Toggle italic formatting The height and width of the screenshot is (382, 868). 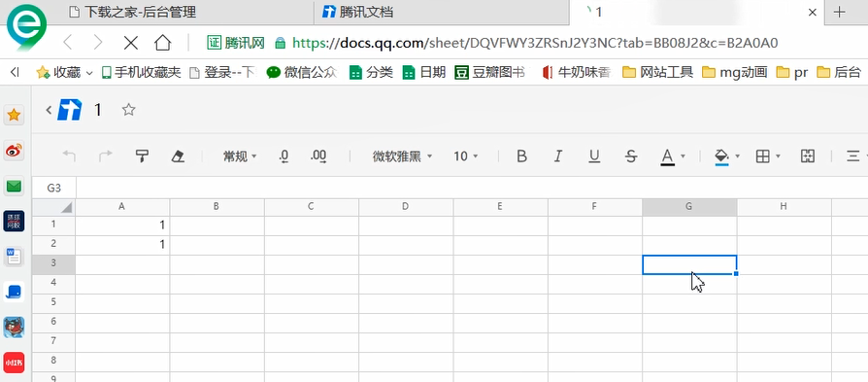558,156
